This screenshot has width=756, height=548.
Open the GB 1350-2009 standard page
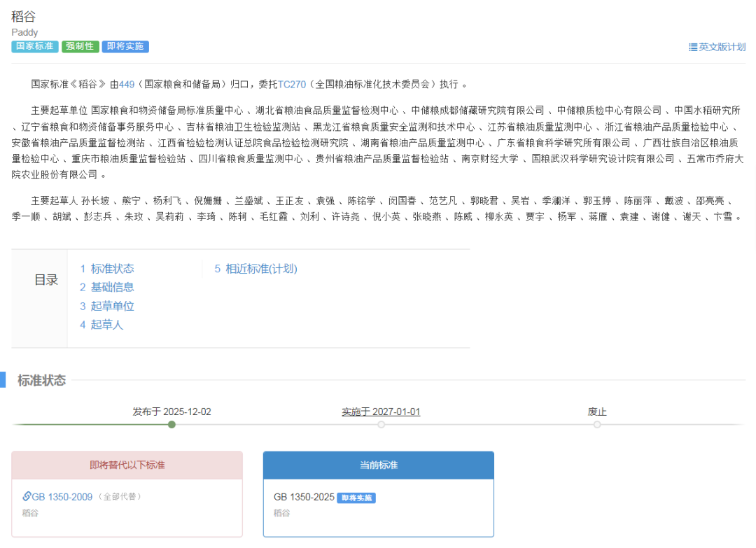pos(63,496)
